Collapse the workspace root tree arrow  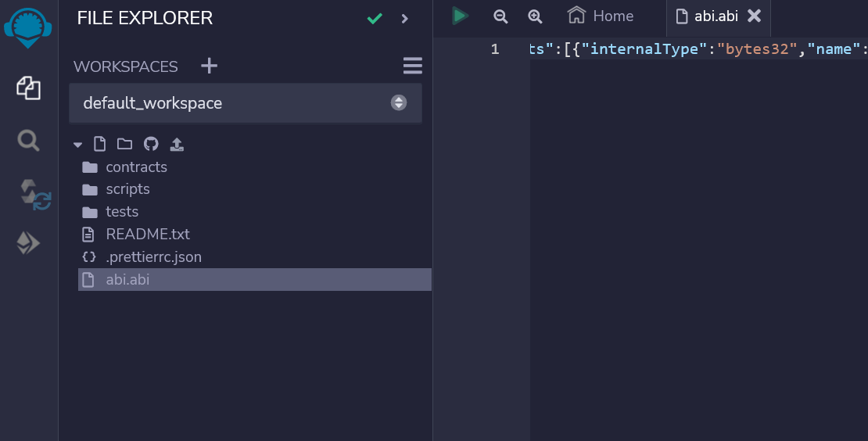(77, 145)
